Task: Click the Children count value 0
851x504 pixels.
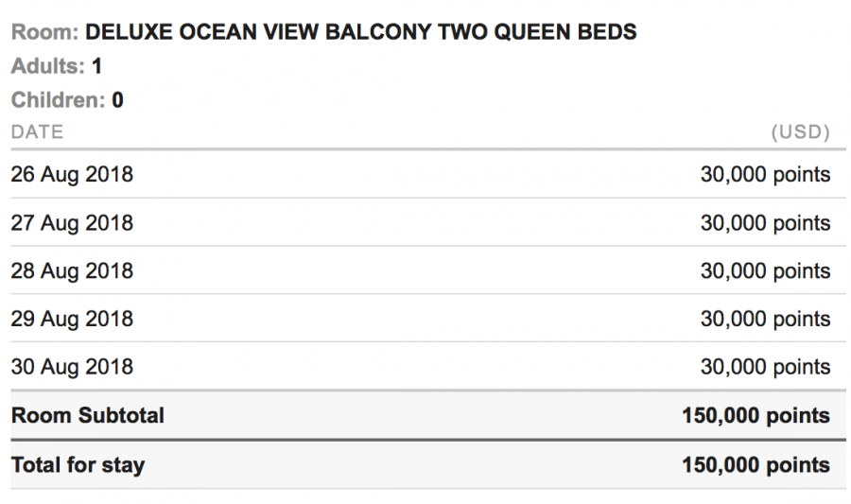Action: pos(118,100)
